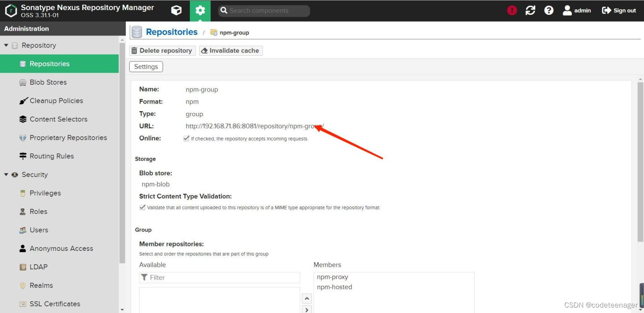Click the move up arrow button

point(307,299)
